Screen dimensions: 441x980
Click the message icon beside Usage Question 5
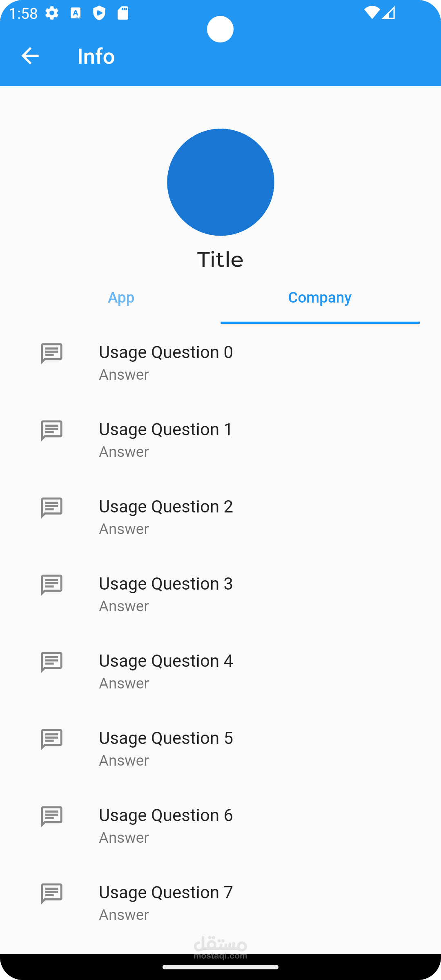pos(51,739)
